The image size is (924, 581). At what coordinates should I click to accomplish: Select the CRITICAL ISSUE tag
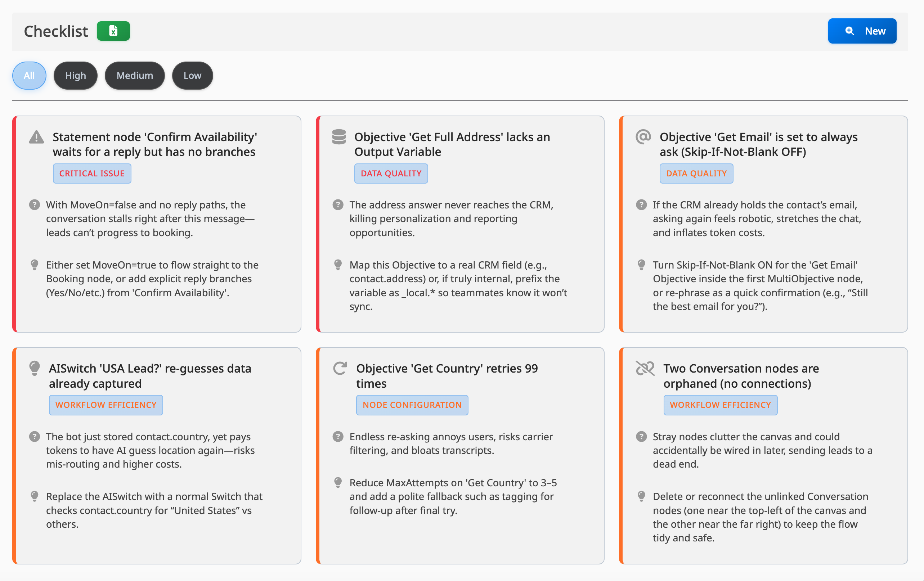point(92,174)
